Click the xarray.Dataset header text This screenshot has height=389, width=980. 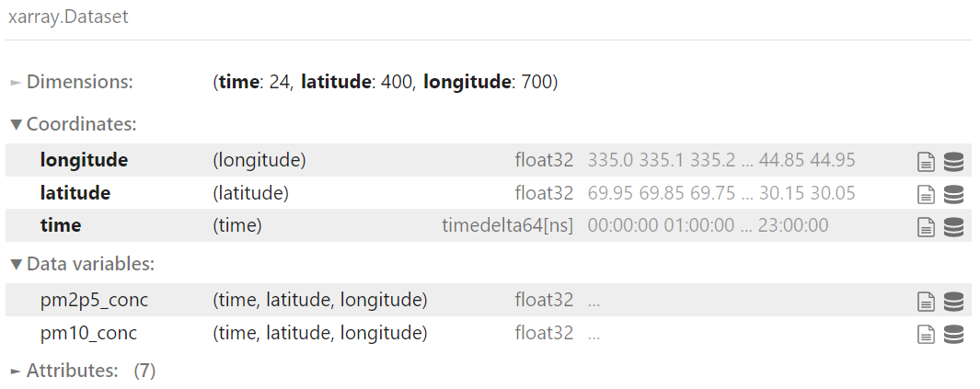(x=68, y=17)
